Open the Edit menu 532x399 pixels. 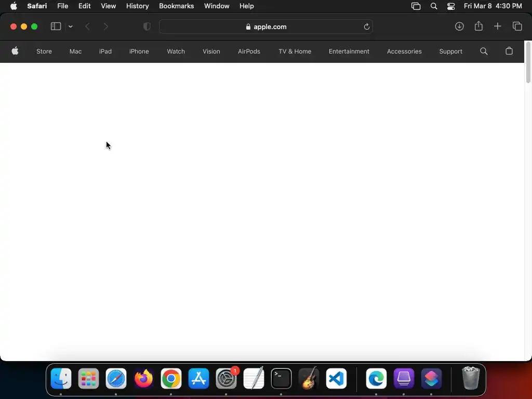(85, 6)
